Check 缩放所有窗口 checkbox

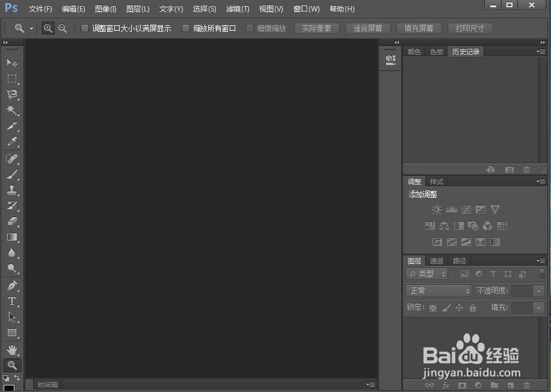click(x=185, y=28)
